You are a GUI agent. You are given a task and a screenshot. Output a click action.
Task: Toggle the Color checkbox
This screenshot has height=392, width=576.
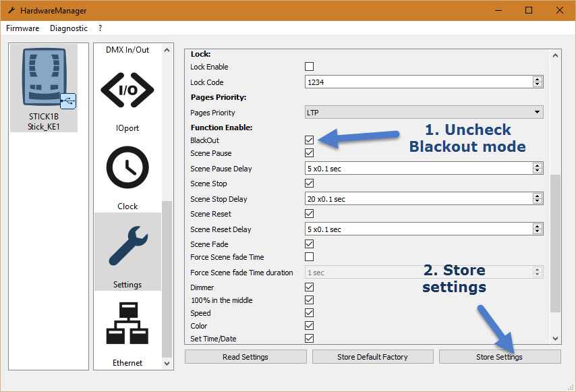(x=310, y=325)
